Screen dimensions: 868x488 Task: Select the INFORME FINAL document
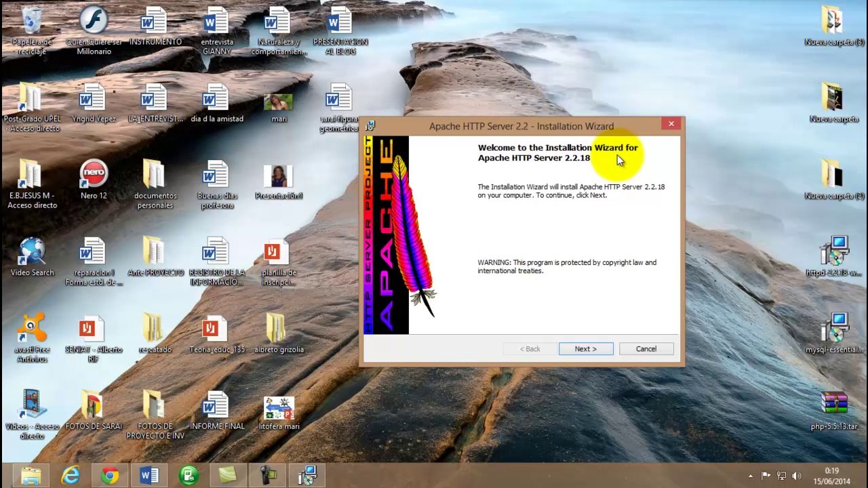[x=217, y=411]
